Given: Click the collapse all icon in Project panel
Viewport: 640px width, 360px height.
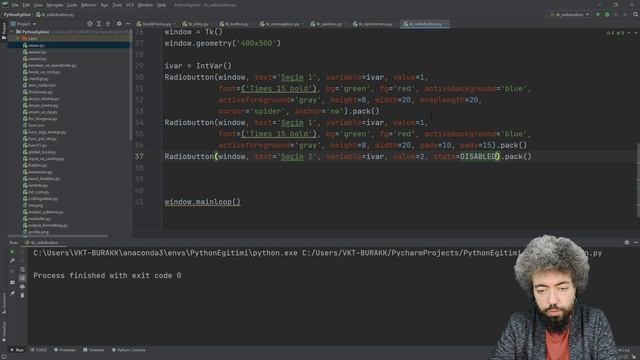Looking at the screenshot, I should pos(108,24).
